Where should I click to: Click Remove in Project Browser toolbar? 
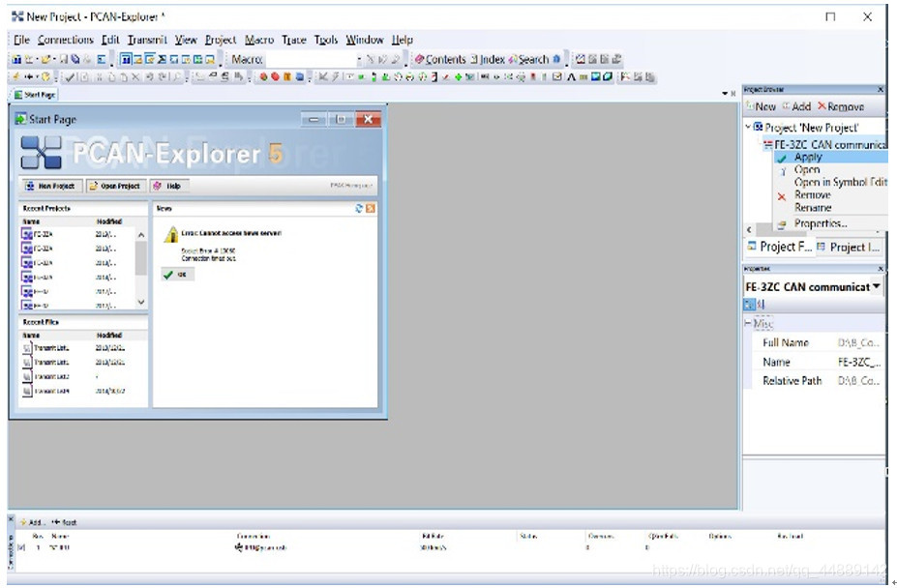coord(841,106)
